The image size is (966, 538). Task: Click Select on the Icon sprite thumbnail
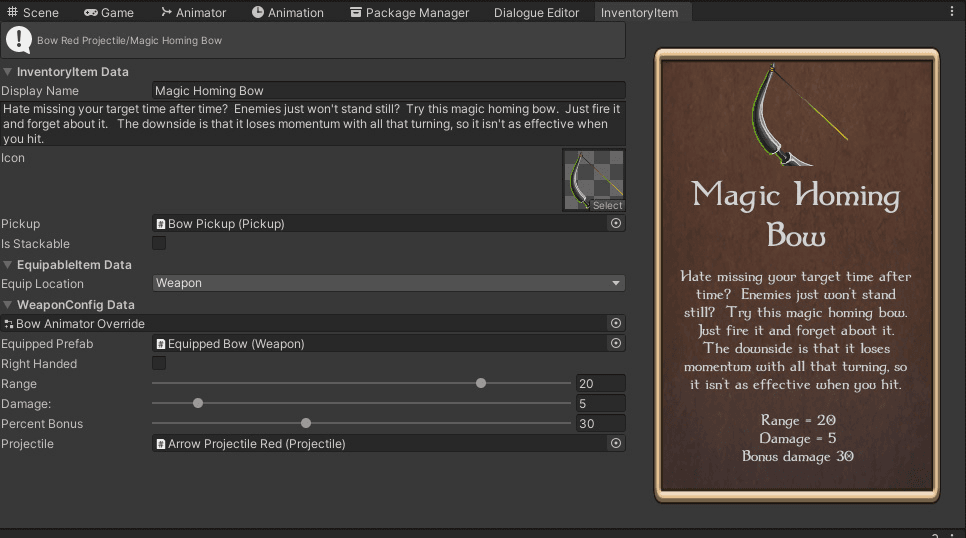[607, 206]
